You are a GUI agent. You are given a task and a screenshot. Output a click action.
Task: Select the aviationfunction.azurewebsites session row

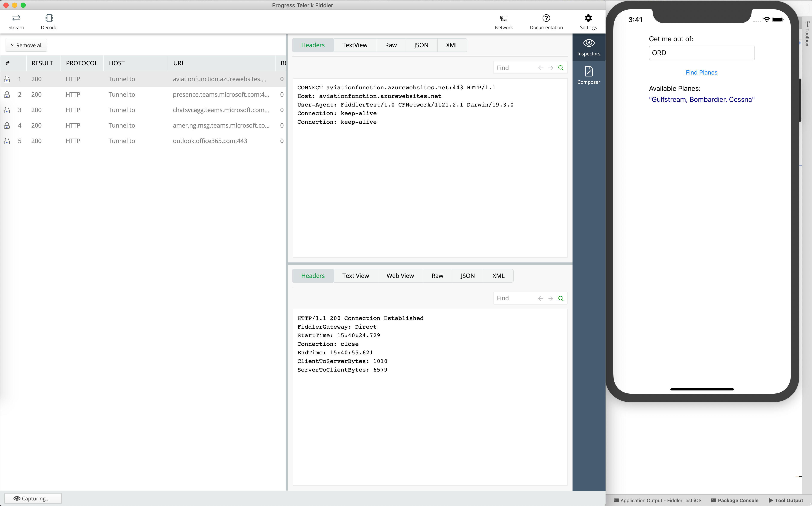(143, 79)
